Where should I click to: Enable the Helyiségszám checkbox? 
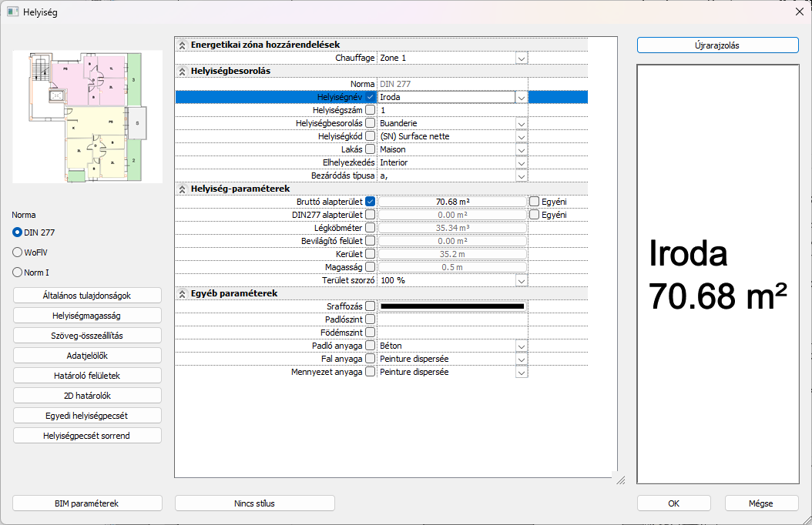(x=371, y=111)
